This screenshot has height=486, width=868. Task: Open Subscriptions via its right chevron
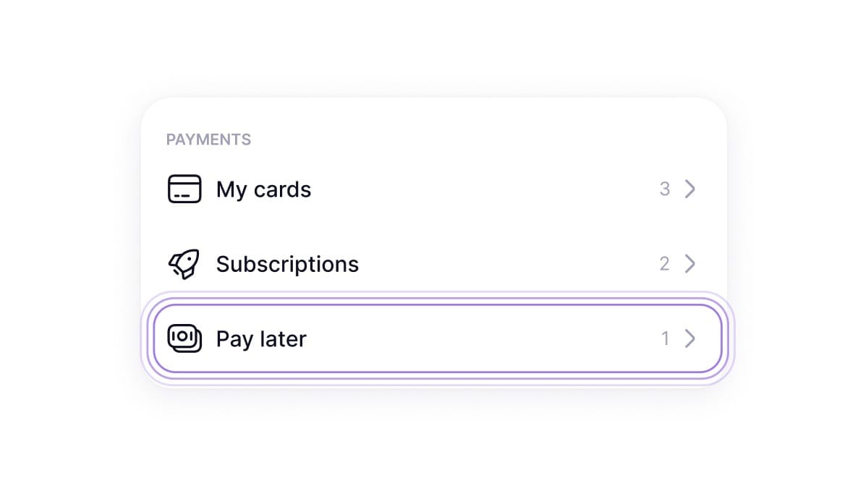tap(690, 264)
